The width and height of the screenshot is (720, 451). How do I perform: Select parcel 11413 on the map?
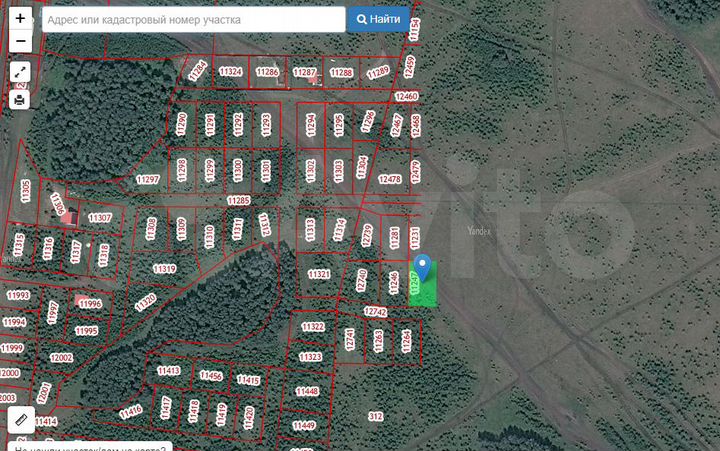[x=169, y=371]
